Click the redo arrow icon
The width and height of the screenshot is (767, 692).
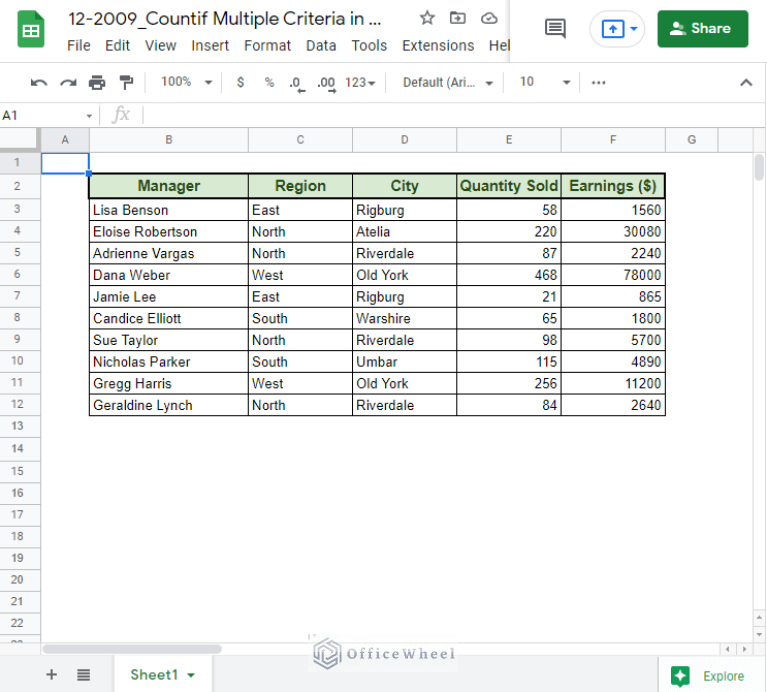coord(68,83)
